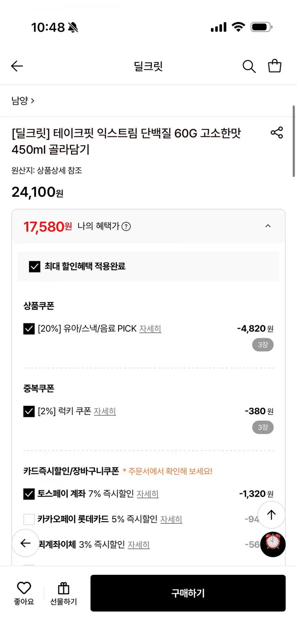Check the 카카오페이 롯데카드 5% 즉시할인 checkbox

click(x=29, y=519)
